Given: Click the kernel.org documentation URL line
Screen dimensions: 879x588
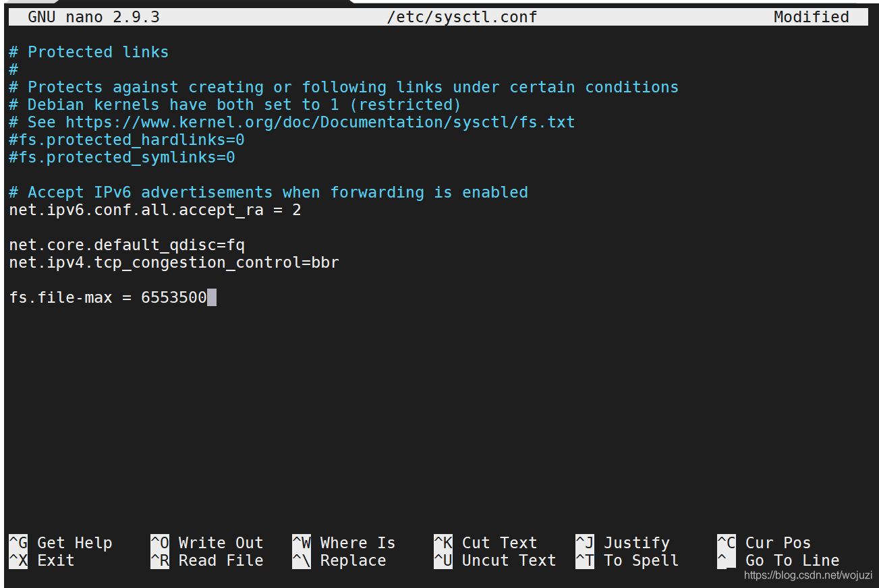Looking at the screenshot, I should [292, 122].
